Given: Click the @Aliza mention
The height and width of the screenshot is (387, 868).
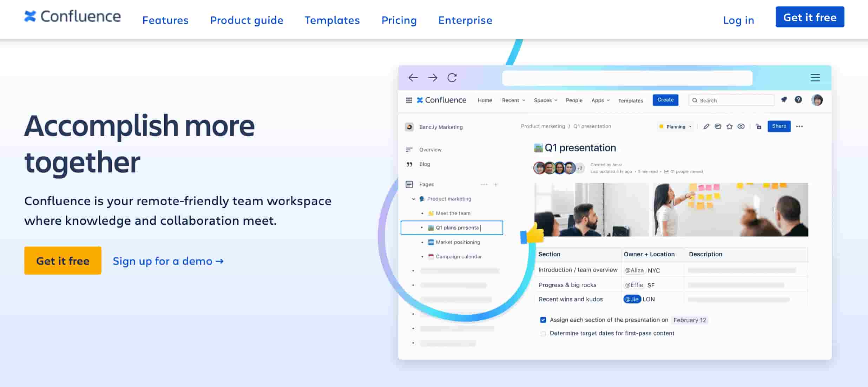Looking at the screenshot, I should [x=634, y=270].
